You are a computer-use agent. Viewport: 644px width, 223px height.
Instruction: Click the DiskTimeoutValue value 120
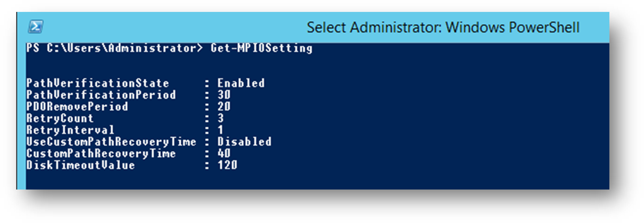(227, 165)
